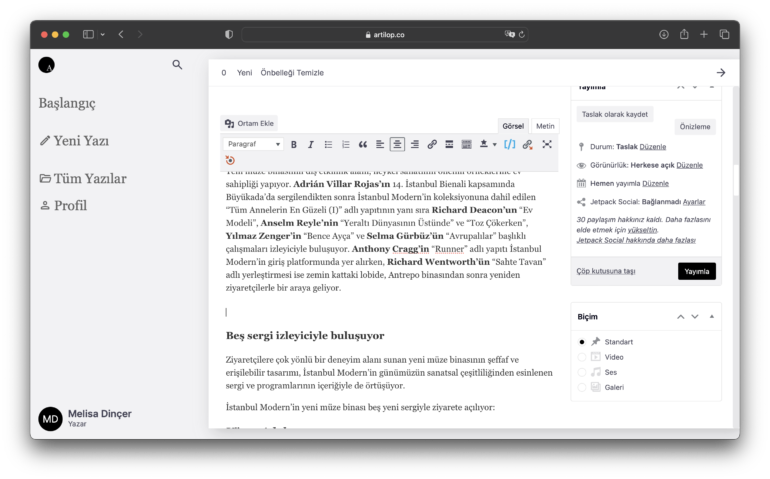Open a new Safari tab
Viewport: 770px width, 479px height.
[x=704, y=34]
